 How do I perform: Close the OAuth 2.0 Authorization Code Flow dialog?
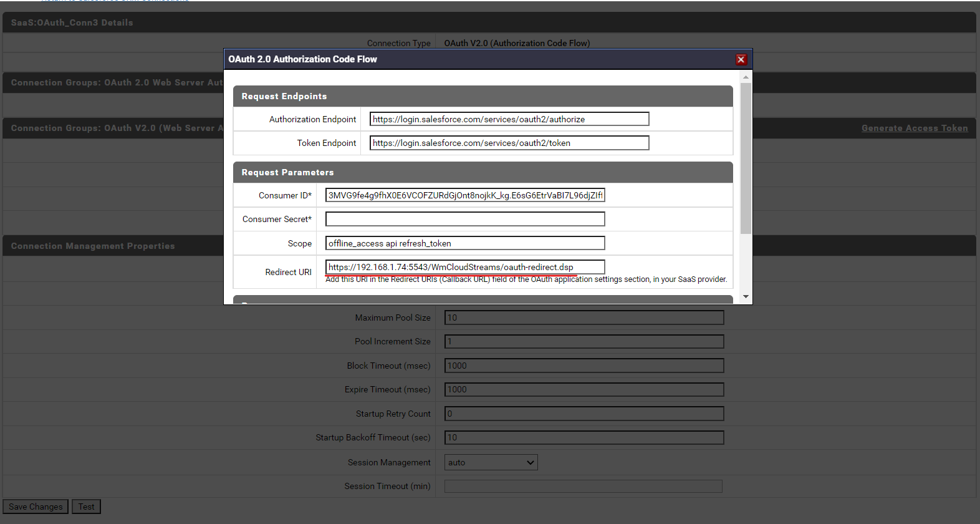pyautogui.click(x=741, y=59)
